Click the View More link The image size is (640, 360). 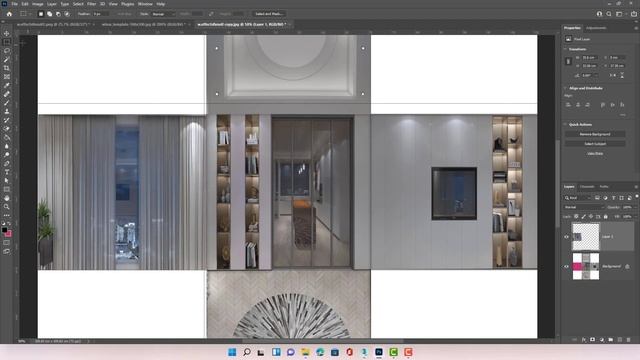pos(595,154)
